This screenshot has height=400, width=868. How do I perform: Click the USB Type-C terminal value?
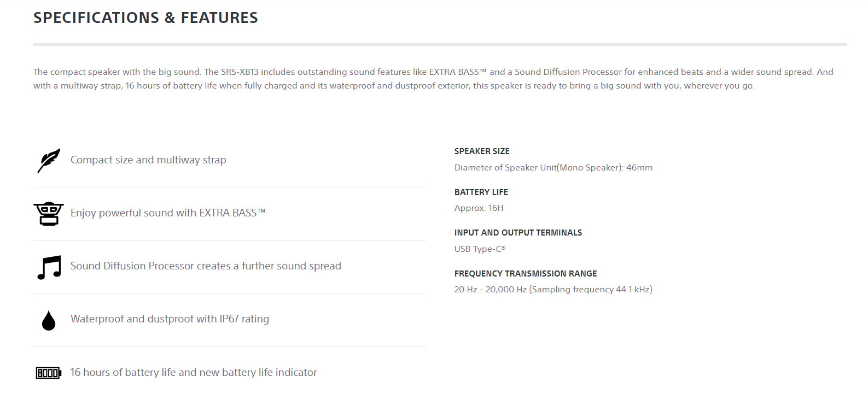(x=480, y=249)
